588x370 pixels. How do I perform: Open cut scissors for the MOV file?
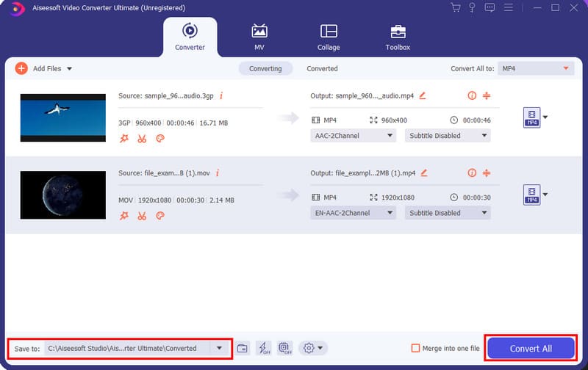click(x=142, y=216)
